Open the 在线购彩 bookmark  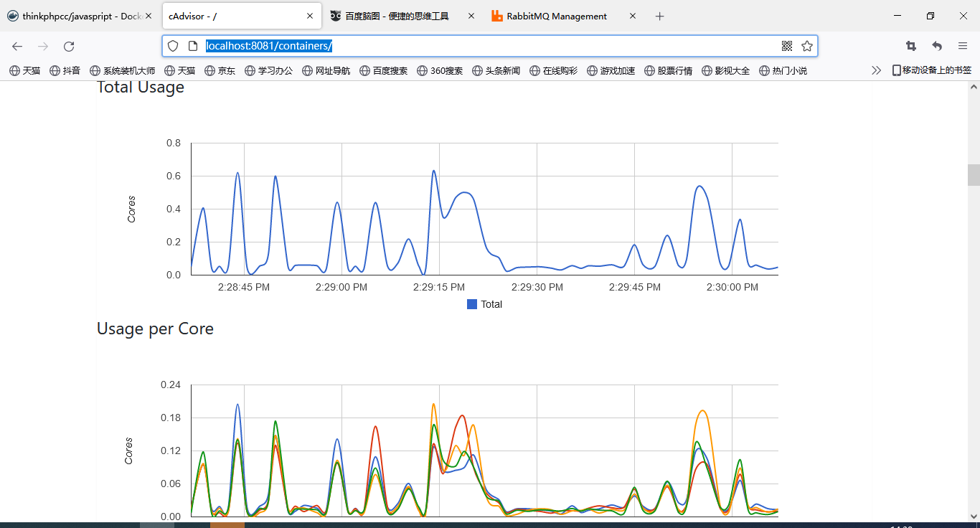pos(554,70)
